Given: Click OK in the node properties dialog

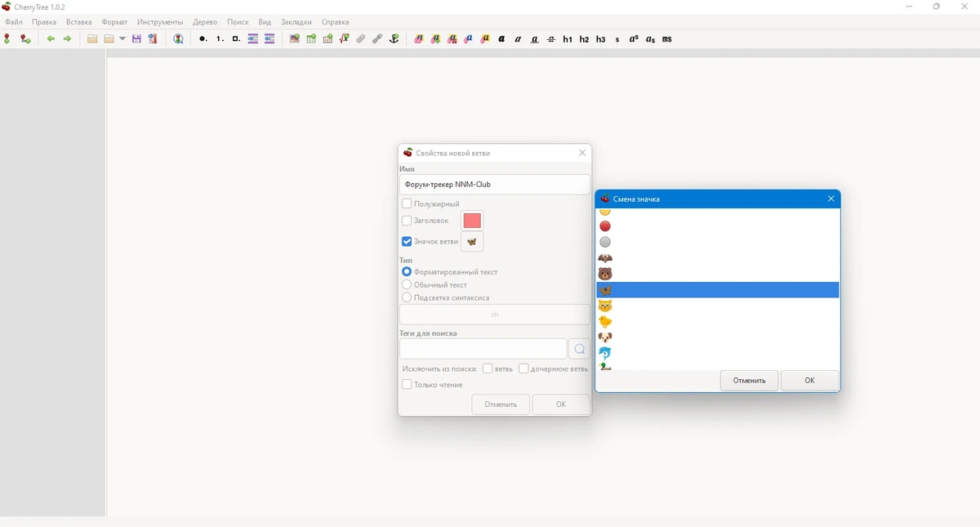Looking at the screenshot, I should [x=561, y=404].
